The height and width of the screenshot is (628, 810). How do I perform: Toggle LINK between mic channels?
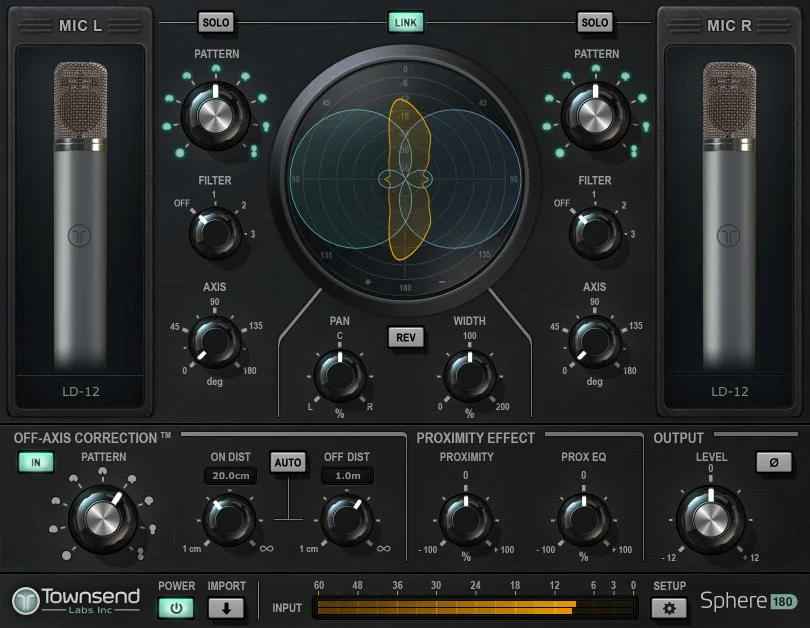405,22
